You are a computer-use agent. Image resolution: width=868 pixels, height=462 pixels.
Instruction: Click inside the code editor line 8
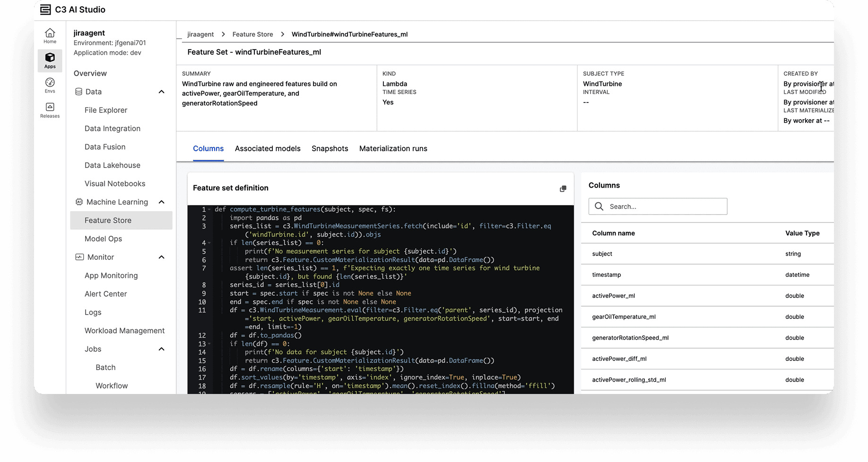click(x=285, y=285)
